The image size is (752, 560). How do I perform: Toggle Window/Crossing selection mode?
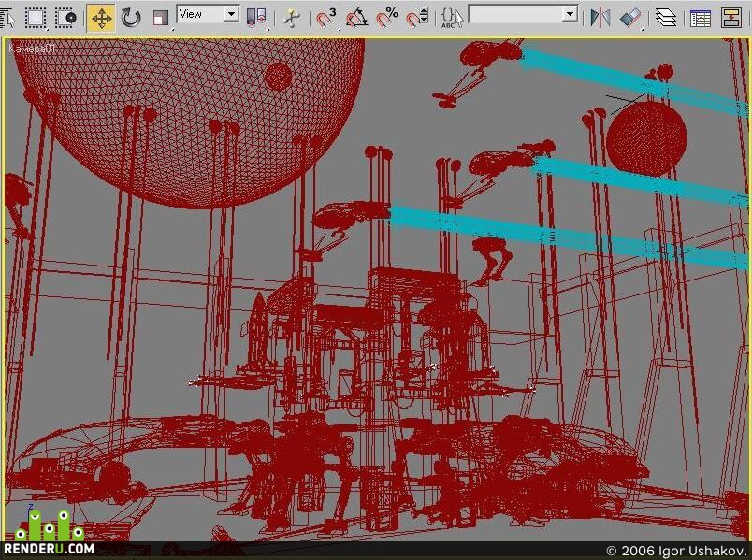66,18
